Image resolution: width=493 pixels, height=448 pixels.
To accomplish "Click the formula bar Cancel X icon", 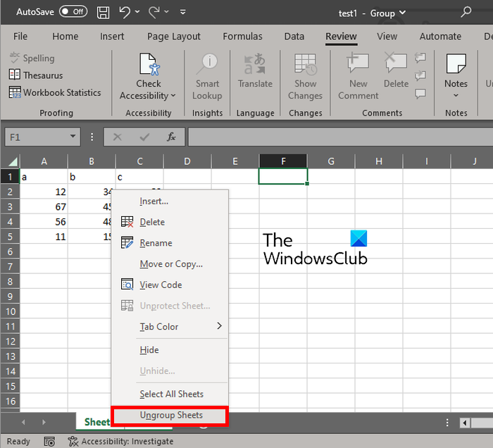I will click(x=118, y=137).
